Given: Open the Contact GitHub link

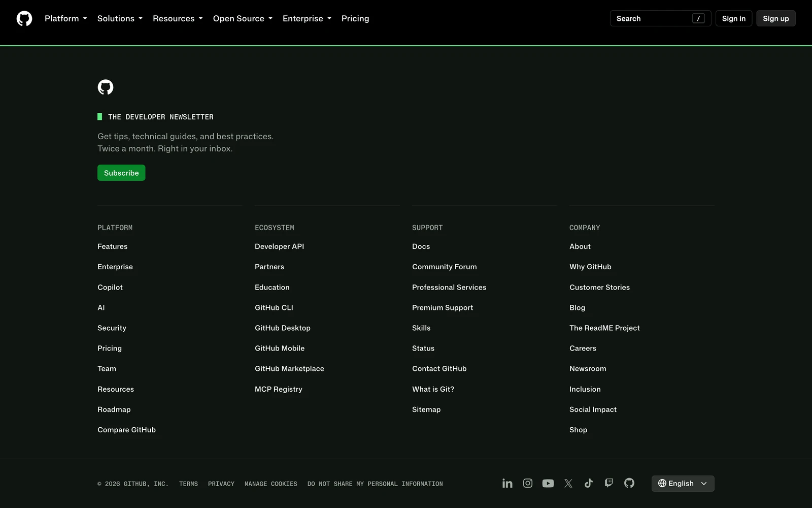Looking at the screenshot, I should point(439,368).
